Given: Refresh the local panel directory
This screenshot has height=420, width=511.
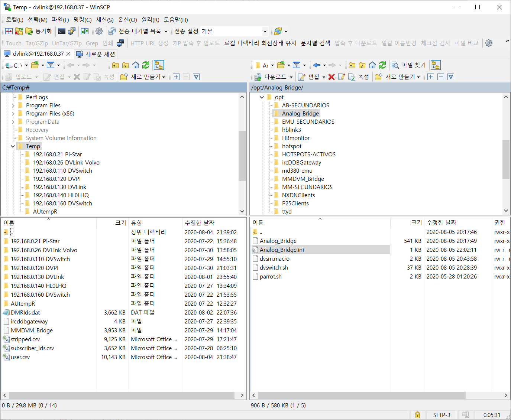Looking at the screenshot, I should coord(146,65).
